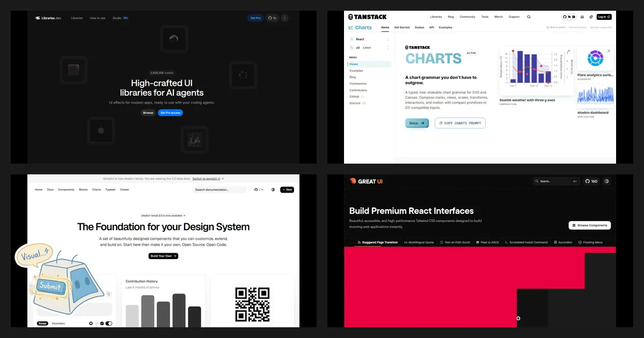Open the Get Started tab on TanStack Charts
Viewport: 644px width, 338px height.
[402, 27]
